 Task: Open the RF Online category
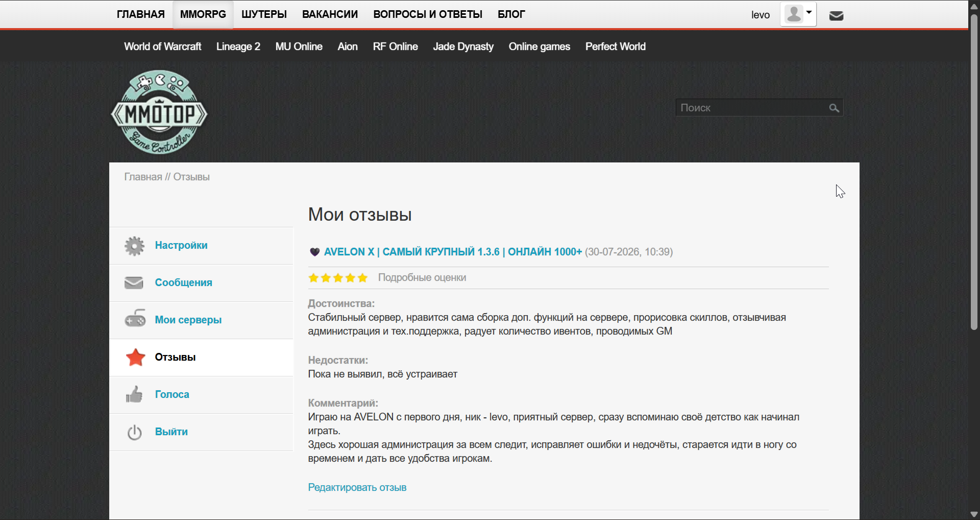396,46
